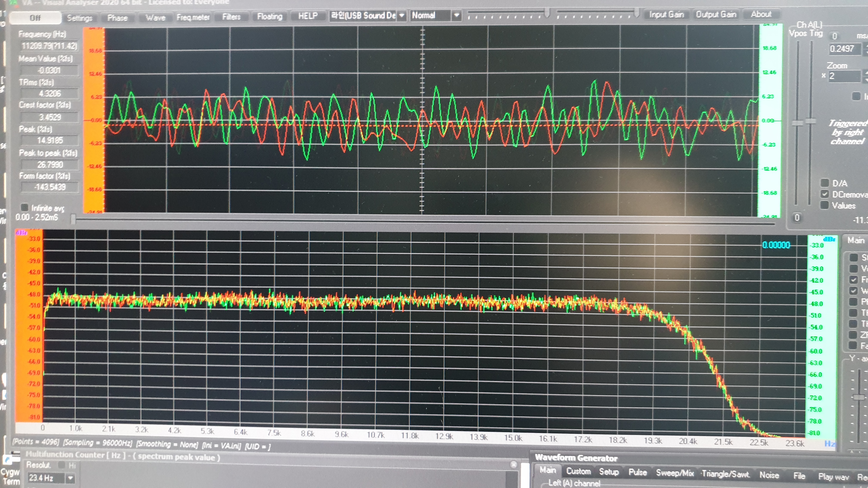Image resolution: width=868 pixels, height=488 pixels.
Task: Open the Wave toolbar button
Action: (155, 17)
